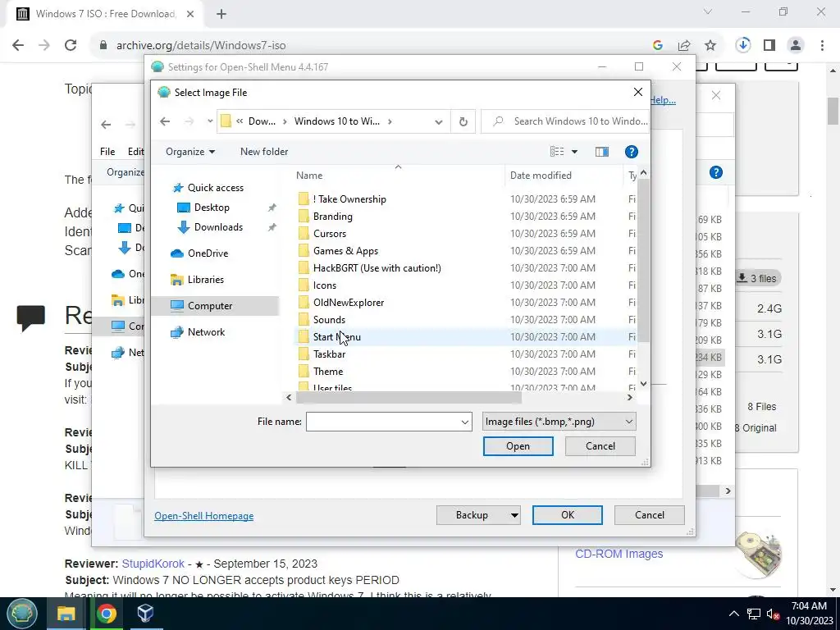
Task: Select the Theme folder icon
Action: click(304, 372)
